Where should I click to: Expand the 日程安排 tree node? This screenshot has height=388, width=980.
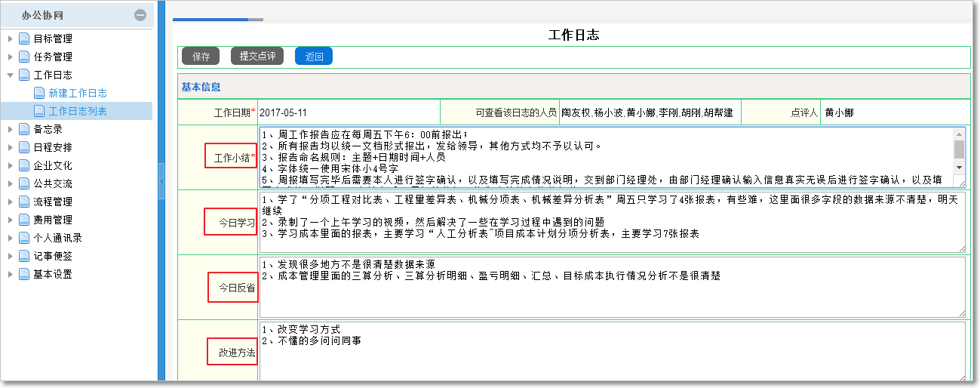pos(10,147)
